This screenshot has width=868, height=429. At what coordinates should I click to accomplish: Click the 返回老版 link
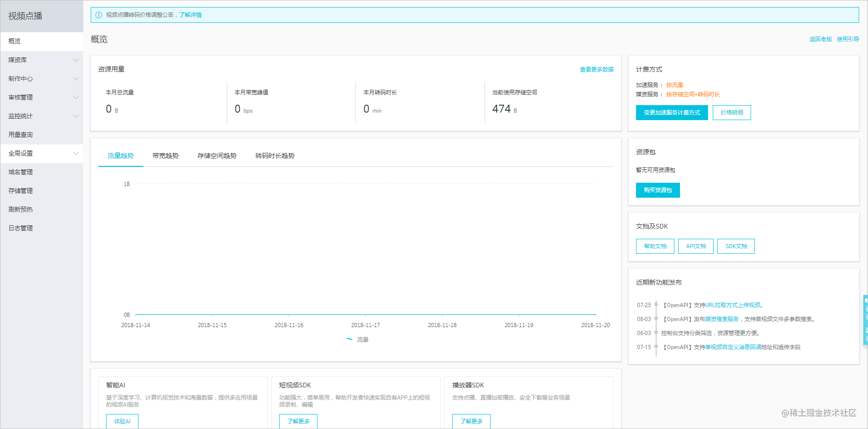coord(820,39)
